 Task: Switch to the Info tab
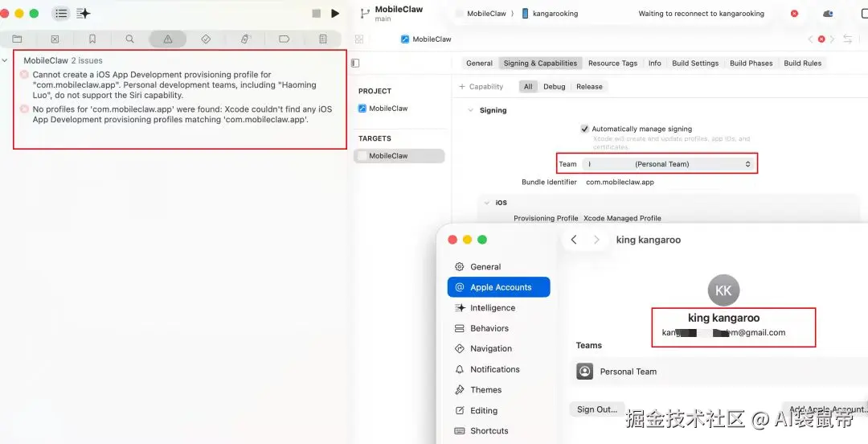click(x=655, y=64)
